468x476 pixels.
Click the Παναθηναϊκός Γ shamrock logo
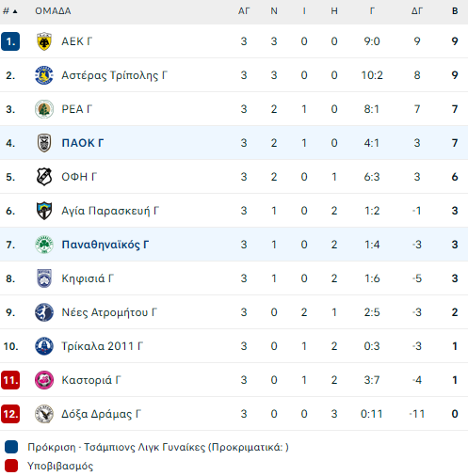coord(44,245)
